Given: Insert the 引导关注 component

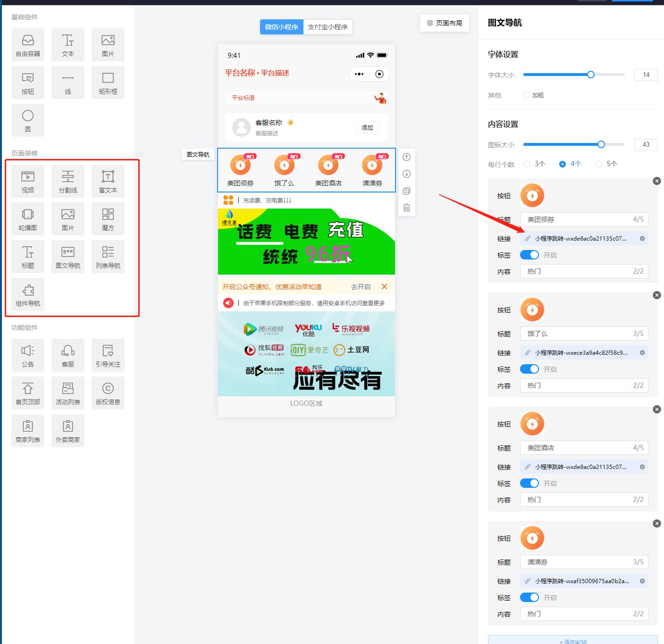Looking at the screenshot, I should click(x=108, y=355).
